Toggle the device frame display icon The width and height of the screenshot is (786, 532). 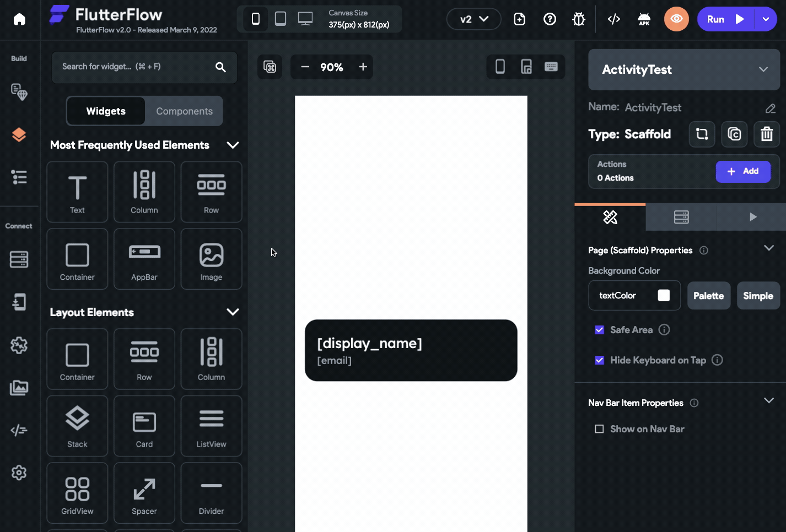point(500,67)
